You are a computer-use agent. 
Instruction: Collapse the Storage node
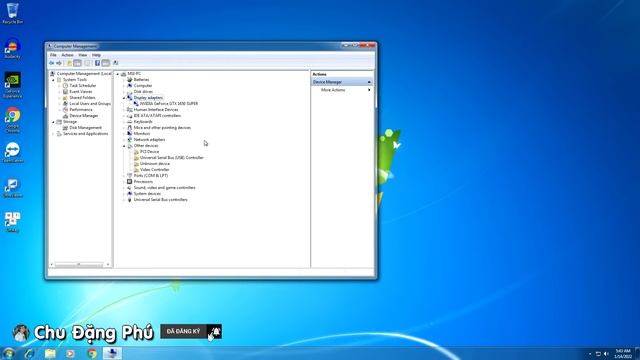[x=53, y=122]
